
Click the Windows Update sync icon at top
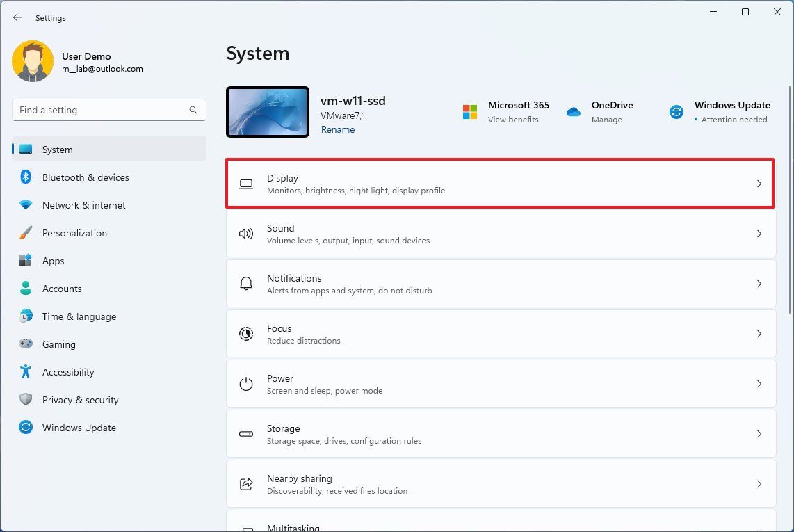click(x=676, y=112)
